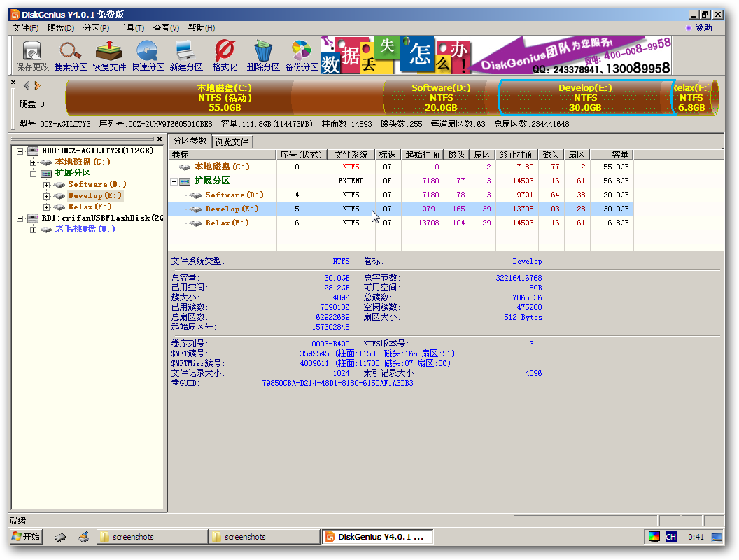Open the 工具(T) menu

[131, 28]
